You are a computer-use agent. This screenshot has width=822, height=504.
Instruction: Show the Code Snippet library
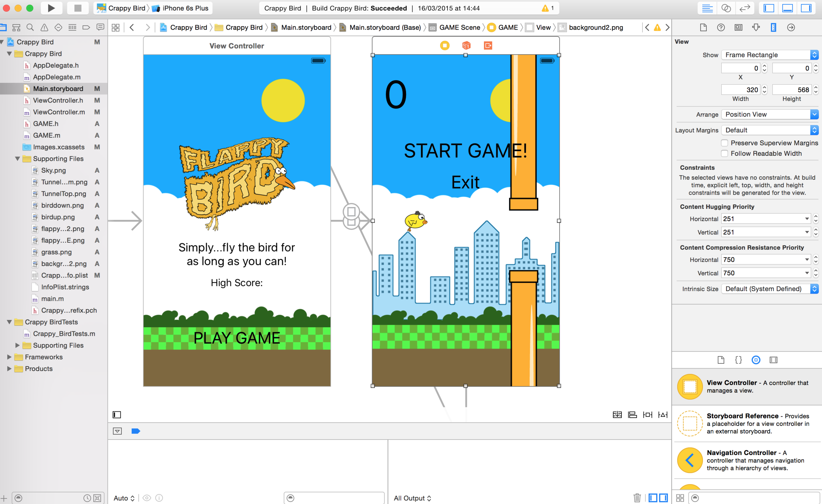[738, 360]
